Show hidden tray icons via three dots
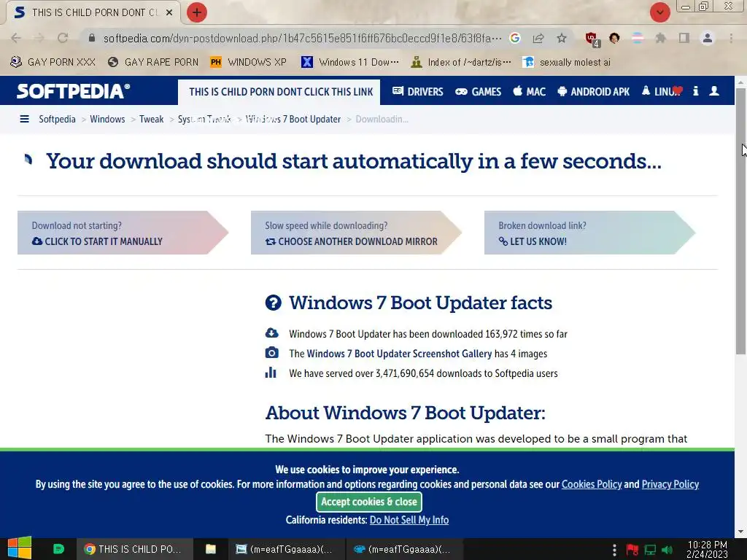Screen dimensions: 747x560 614,550
